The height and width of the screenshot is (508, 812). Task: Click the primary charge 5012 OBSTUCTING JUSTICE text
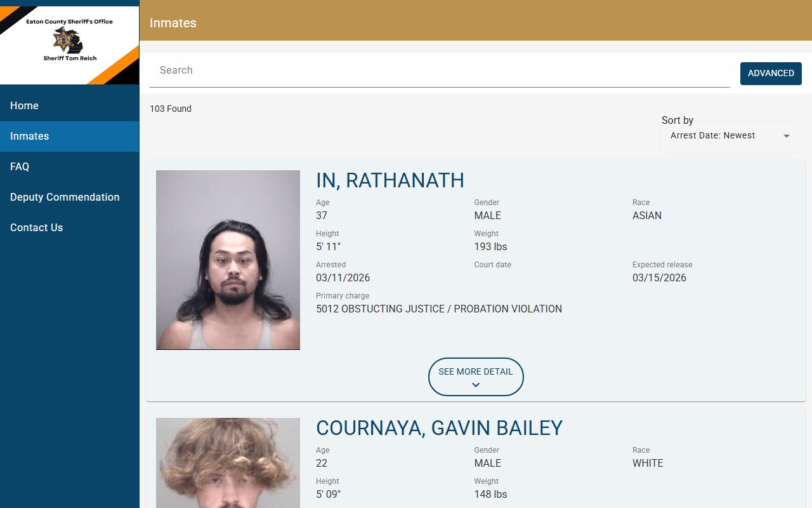pos(439,309)
